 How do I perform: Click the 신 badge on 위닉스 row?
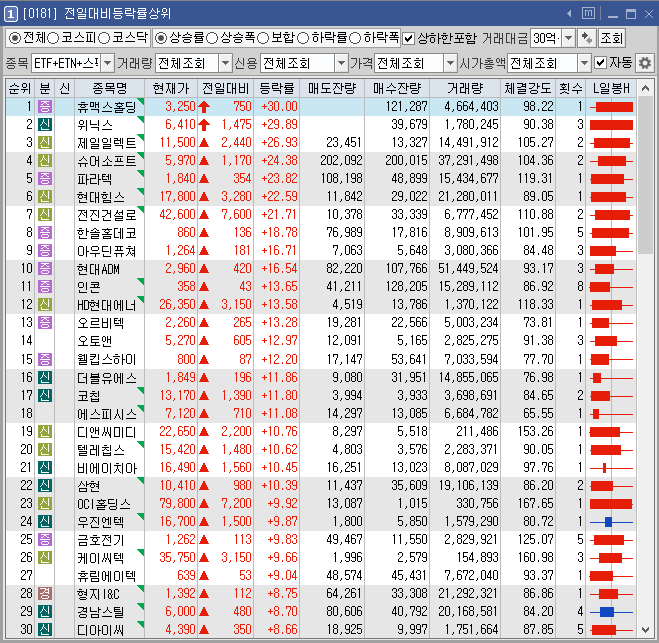[45, 124]
